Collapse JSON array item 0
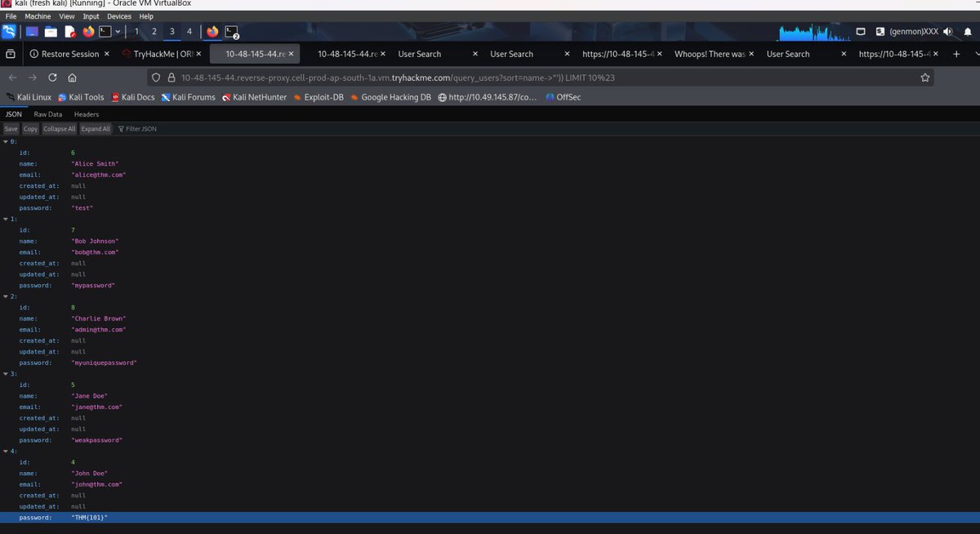This screenshot has height=534, width=980. coord(6,141)
